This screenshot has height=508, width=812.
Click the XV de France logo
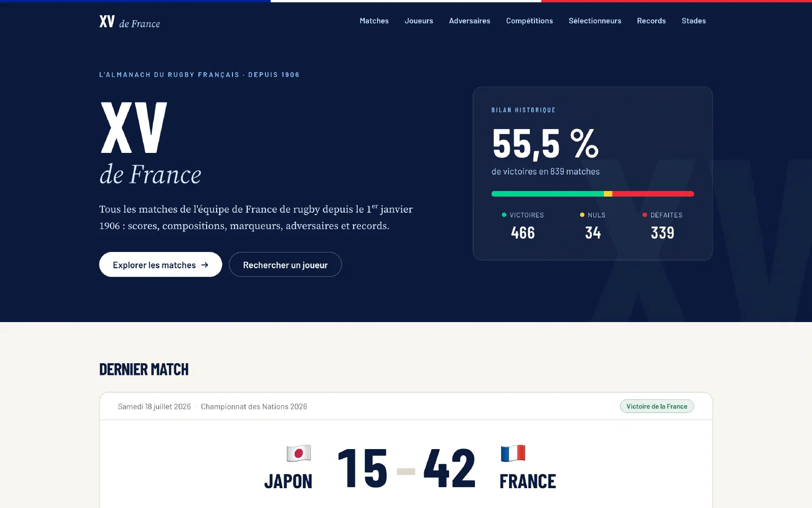129,22
